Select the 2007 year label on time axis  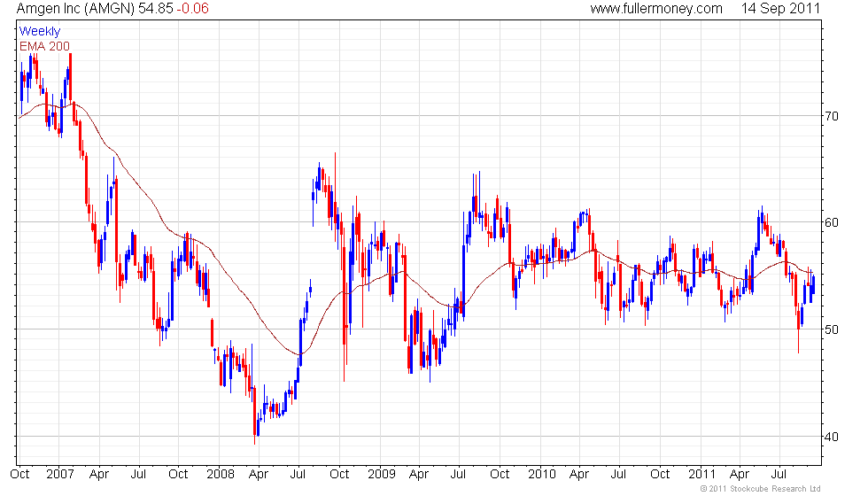click(60, 475)
